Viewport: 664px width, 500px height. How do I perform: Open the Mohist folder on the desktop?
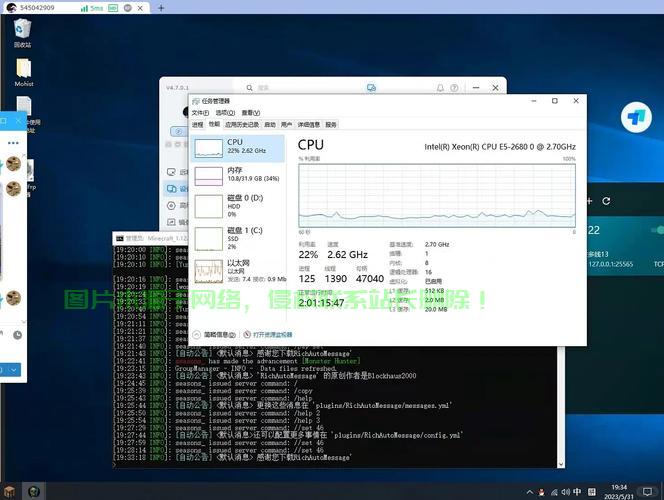(x=23, y=70)
